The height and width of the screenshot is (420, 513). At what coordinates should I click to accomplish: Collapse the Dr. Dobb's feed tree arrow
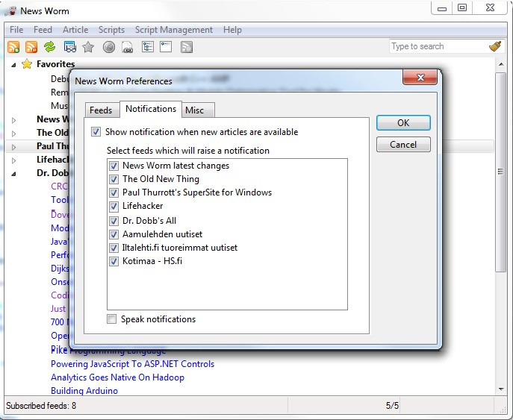13,174
